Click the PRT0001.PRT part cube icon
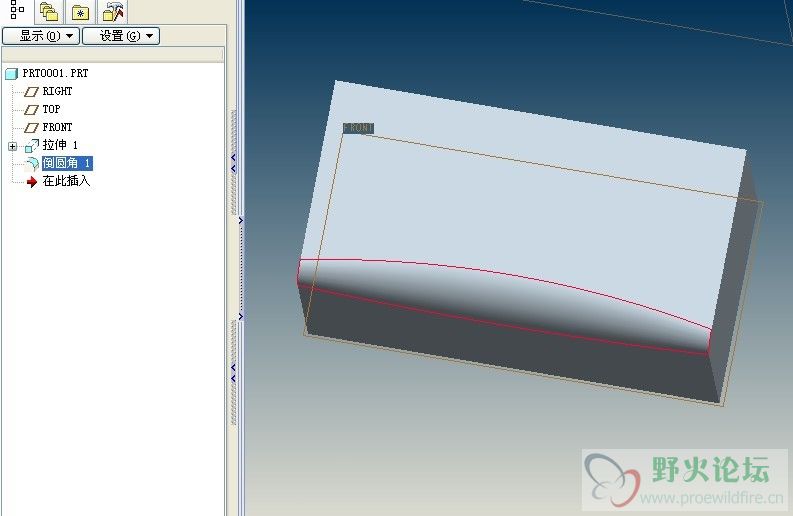This screenshot has width=793, height=516. coord(12,74)
